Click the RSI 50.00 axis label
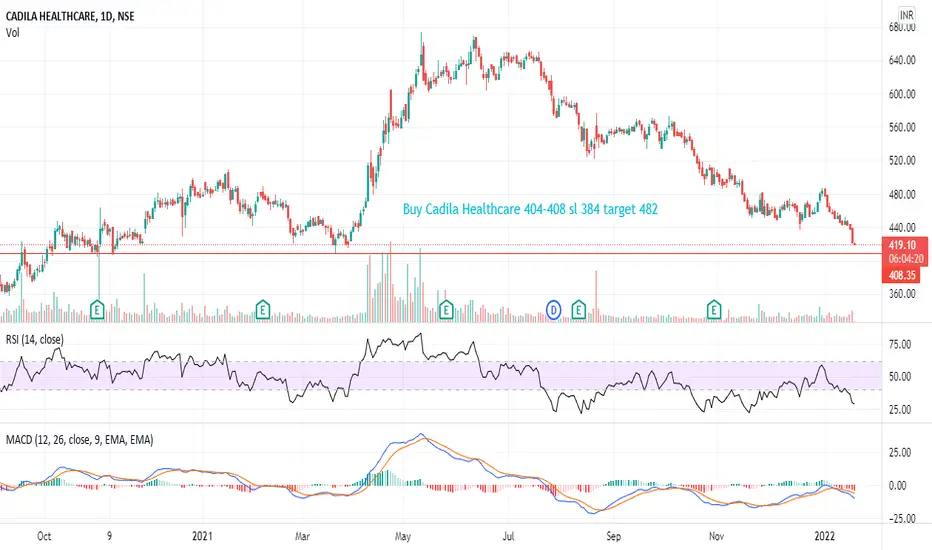Image resolution: width=932 pixels, height=550 pixels. [x=899, y=376]
